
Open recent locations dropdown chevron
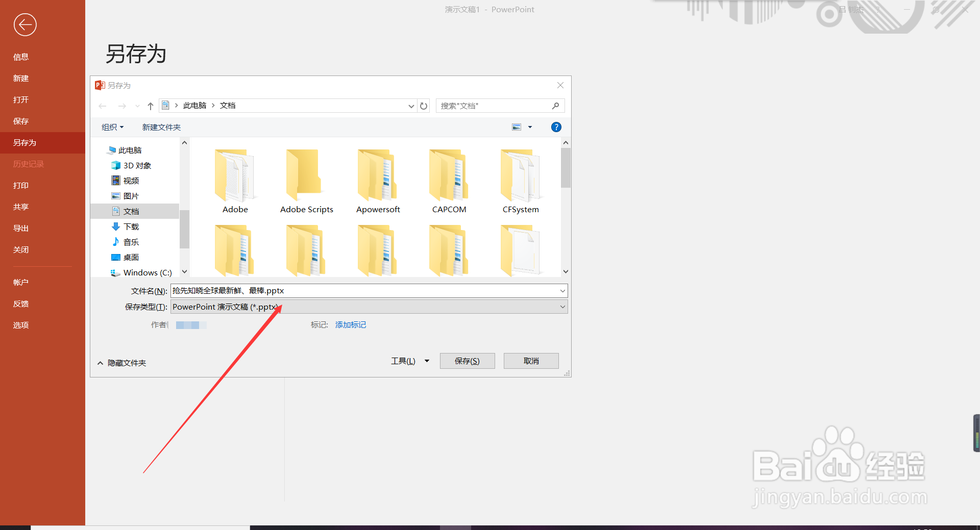137,106
